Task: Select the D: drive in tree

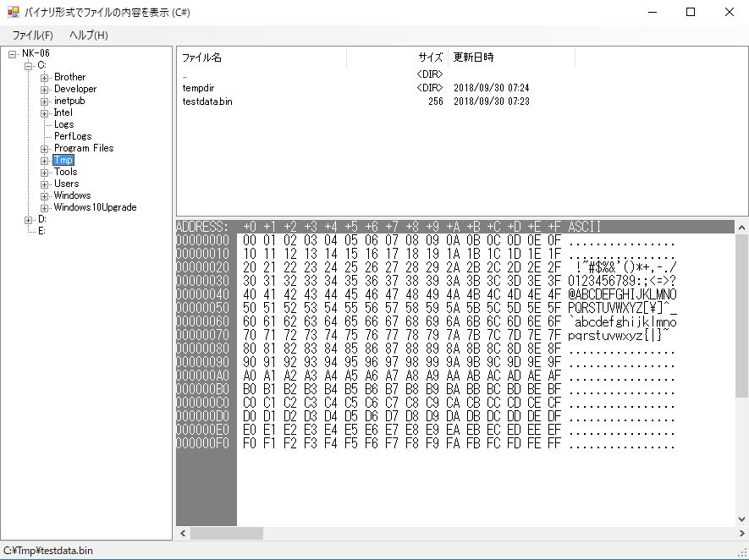Action: point(42,219)
